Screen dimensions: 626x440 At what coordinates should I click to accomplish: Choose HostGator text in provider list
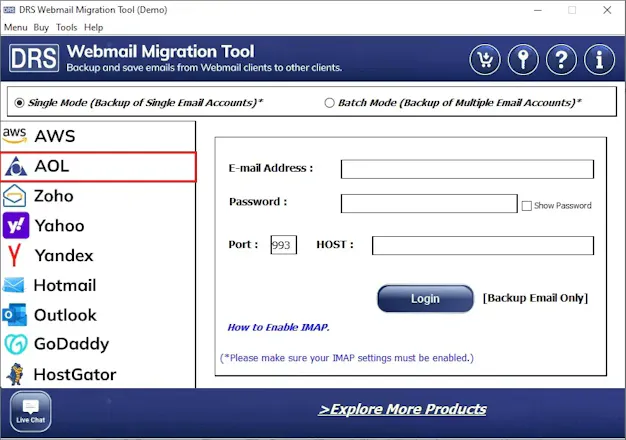point(75,375)
